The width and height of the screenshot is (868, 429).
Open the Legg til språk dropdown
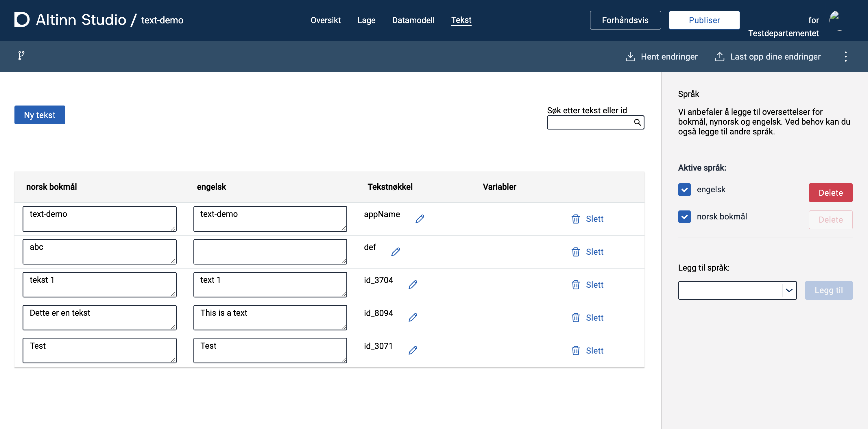click(737, 290)
